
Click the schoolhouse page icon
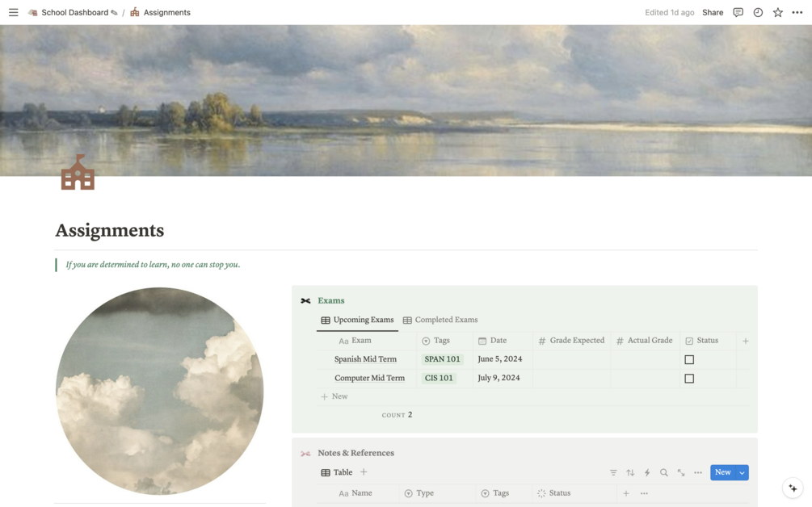[x=78, y=173]
